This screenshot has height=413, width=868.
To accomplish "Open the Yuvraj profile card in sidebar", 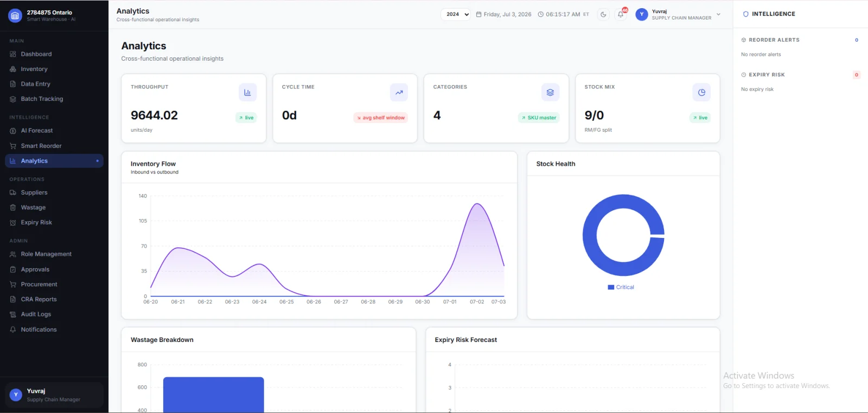I will (54, 395).
